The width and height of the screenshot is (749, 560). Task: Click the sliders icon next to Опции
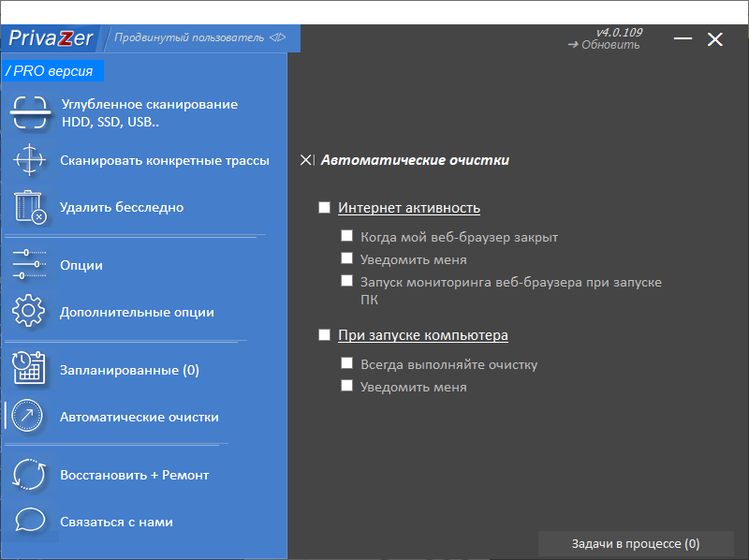pos(30,265)
